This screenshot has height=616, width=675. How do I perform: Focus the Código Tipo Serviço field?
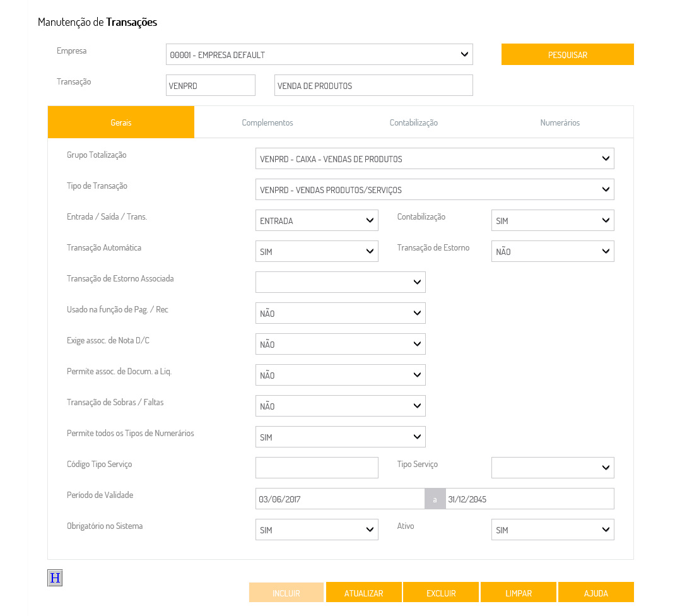[317, 468]
